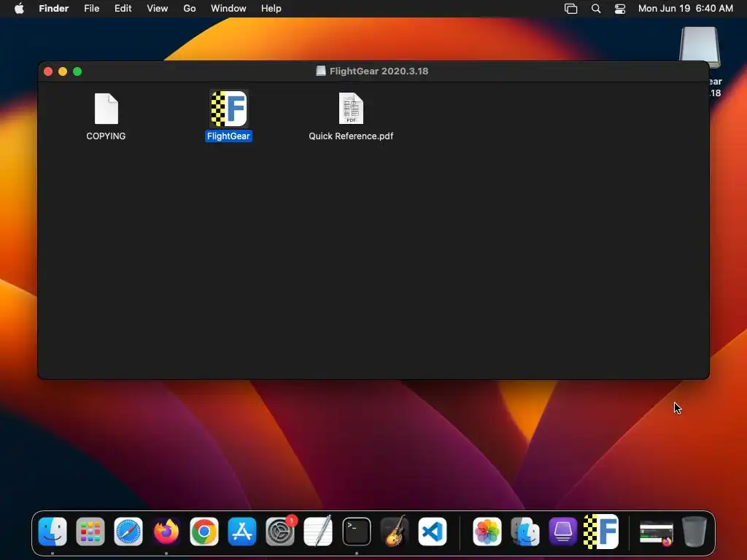Open the Apple menu
747x560 pixels.
19,9
